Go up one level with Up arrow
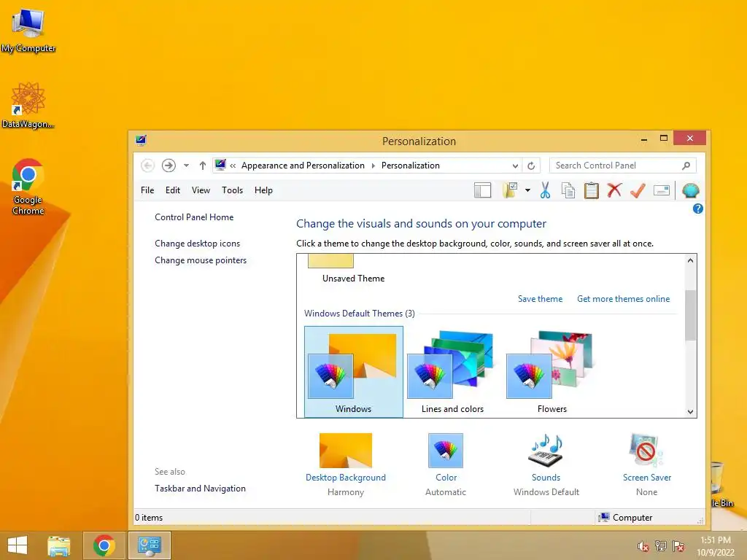Image resolution: width=747 pixels, height=560 pixels. point(203,166)
